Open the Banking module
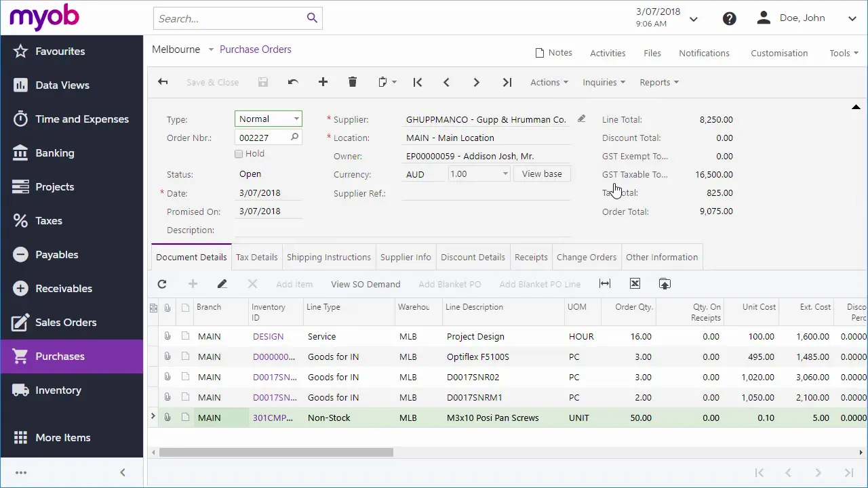Image resolution: width=868 pixels, height=488 pixels. 72,153
